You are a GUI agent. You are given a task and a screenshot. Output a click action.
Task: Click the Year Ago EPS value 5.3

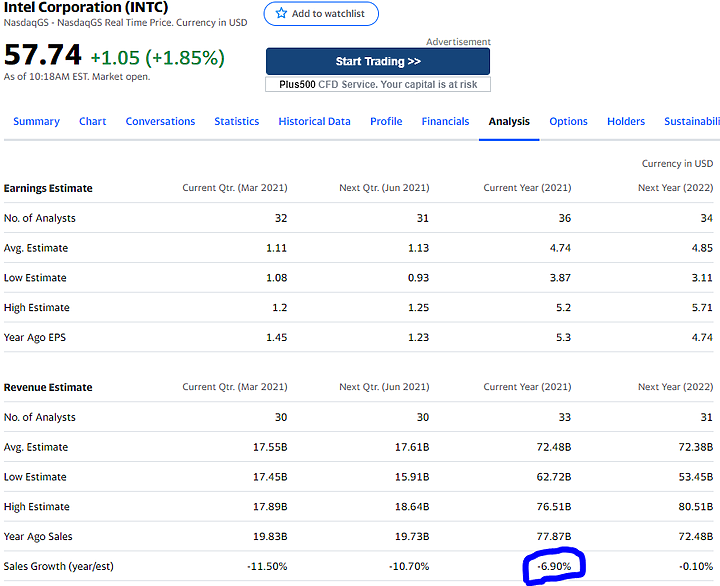click(x=563, y=338)
